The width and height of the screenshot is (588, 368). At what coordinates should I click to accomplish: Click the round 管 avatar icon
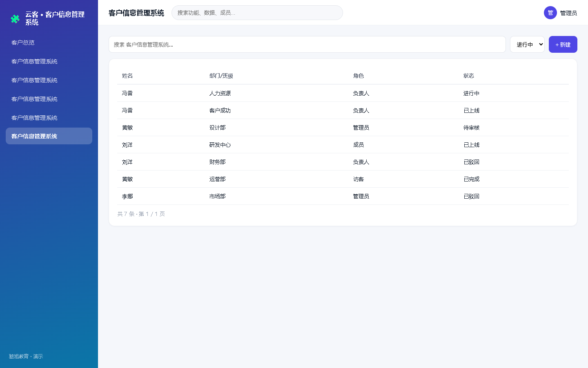pos(550,13)
